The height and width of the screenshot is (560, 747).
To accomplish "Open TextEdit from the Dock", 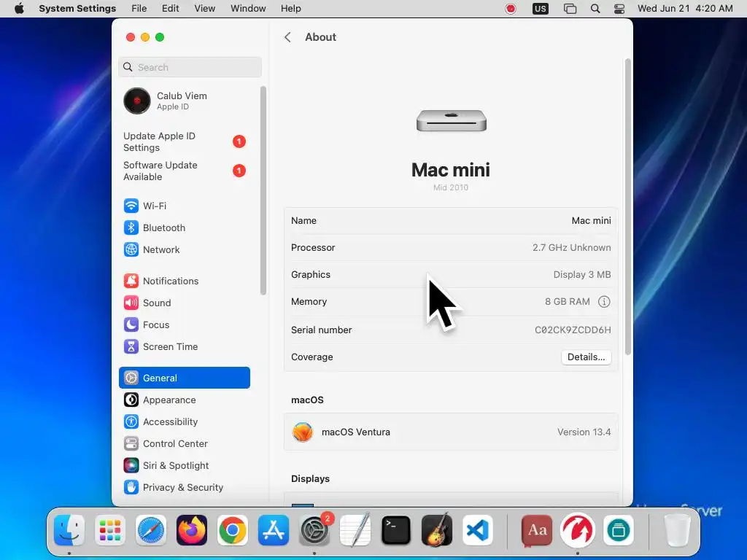I will click(x=355, y=530).
